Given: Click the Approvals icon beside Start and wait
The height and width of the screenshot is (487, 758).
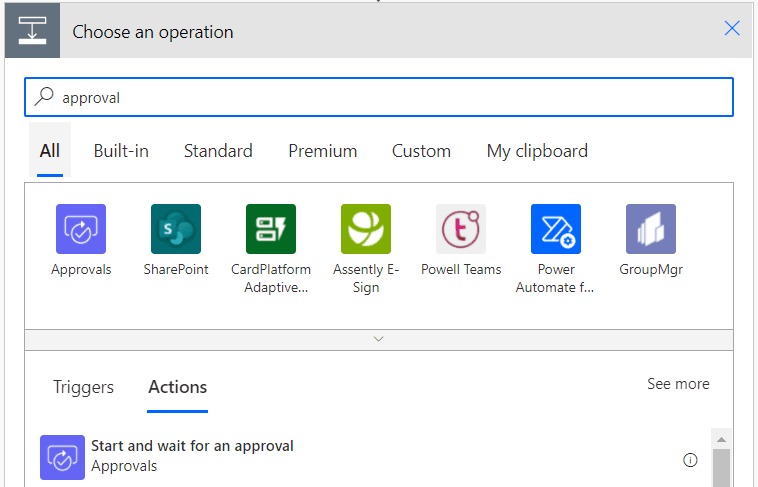Looking at the screenshot, I should coord(62,457).
